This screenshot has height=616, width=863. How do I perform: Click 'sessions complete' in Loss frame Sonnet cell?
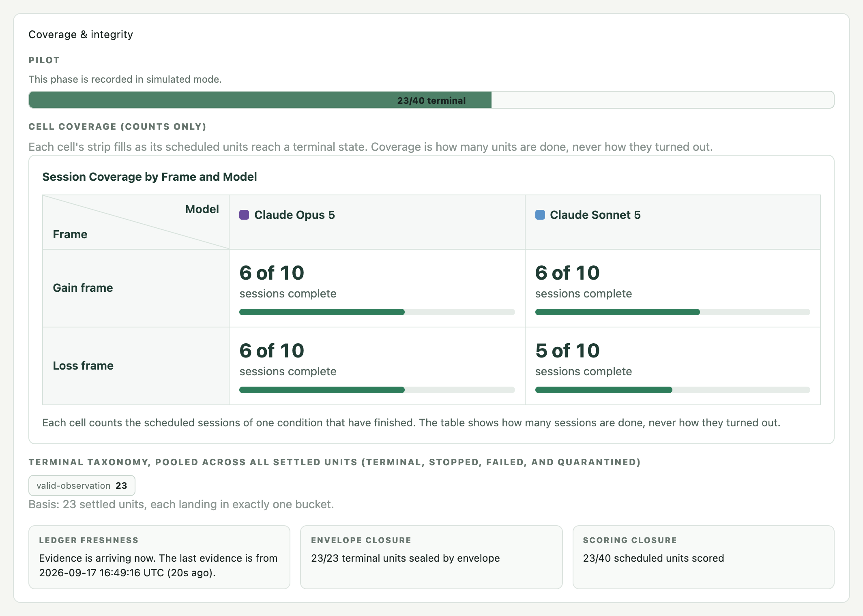[584, 371]
